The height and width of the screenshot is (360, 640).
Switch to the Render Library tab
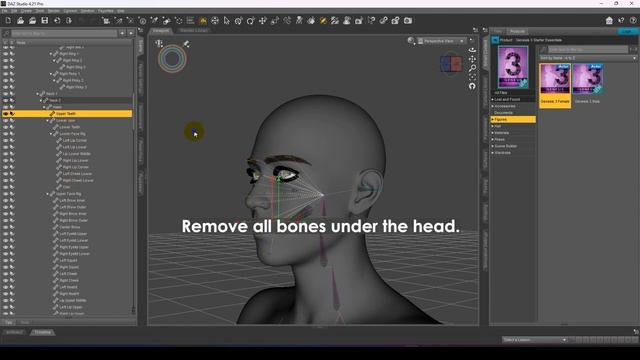pyautogui.click(x=194, y=30)
